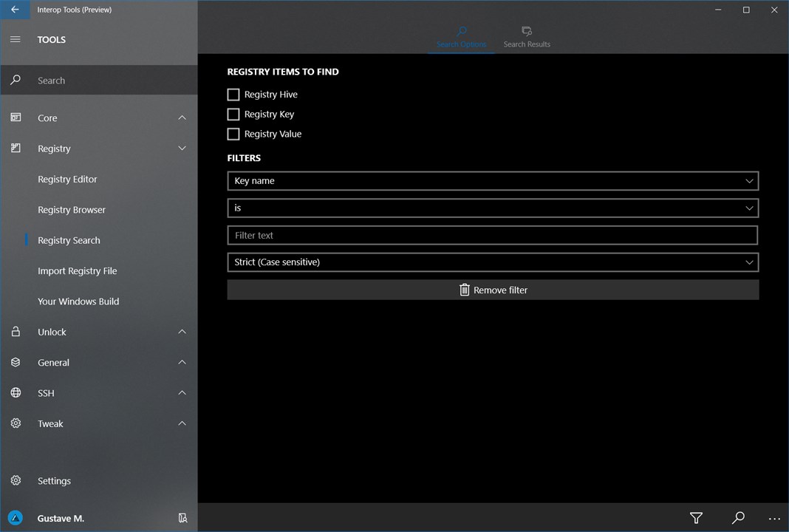789x532 pixels.
Task: Open the 'is' condition dropdown
Action: click(493, 208)
